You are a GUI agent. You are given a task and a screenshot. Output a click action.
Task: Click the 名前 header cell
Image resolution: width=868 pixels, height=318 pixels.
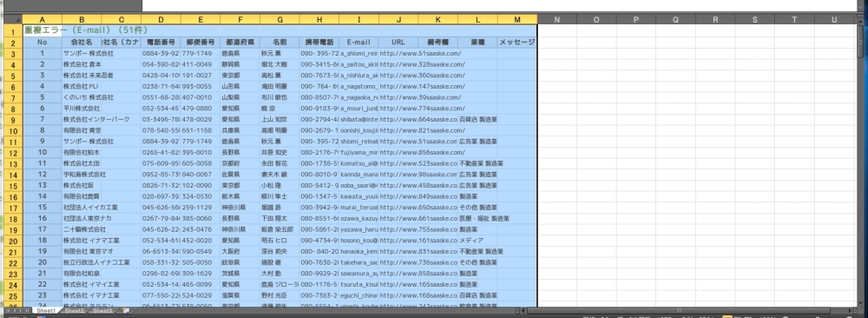tap(279, 42)
